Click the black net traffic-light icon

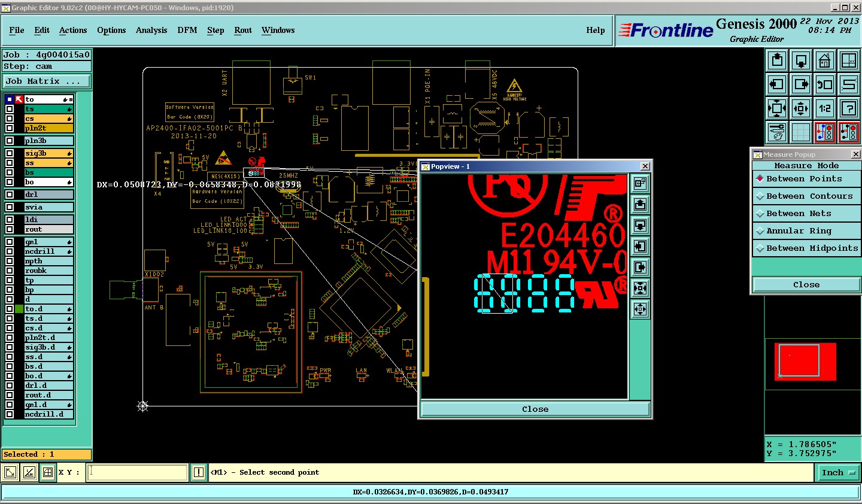tap(849, 132)
